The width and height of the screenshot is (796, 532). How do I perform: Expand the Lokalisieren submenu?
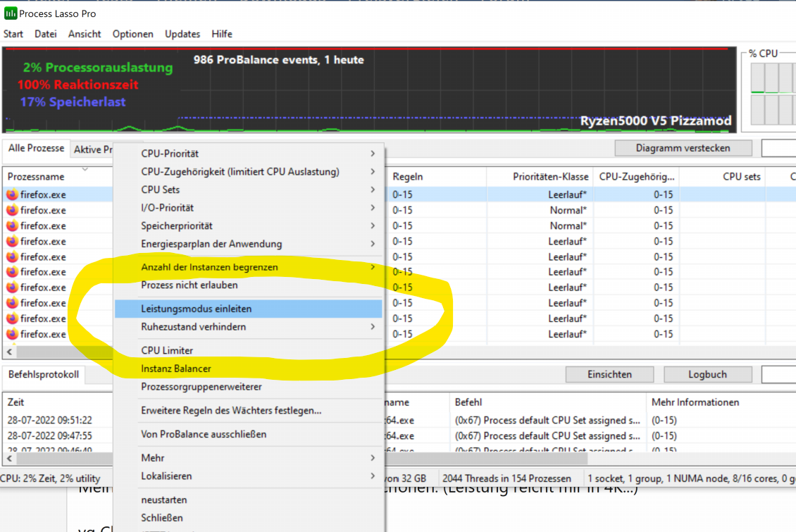249,476
